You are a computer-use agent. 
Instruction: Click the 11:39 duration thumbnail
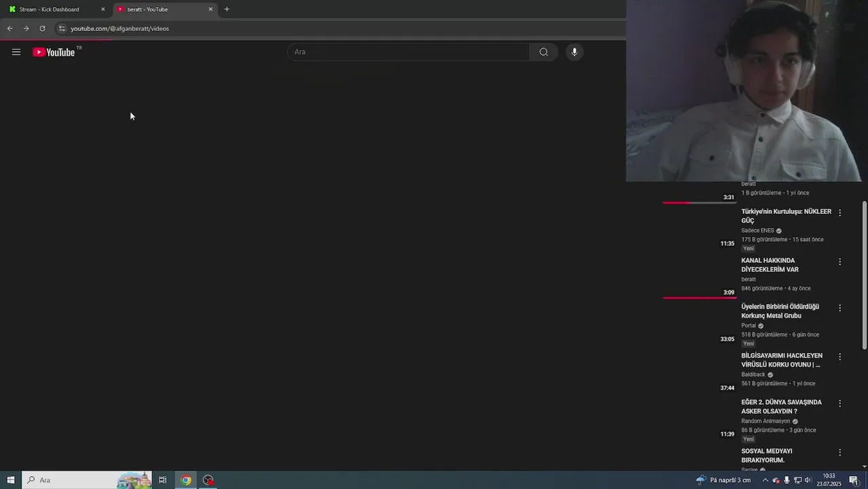tap(700, 419)
